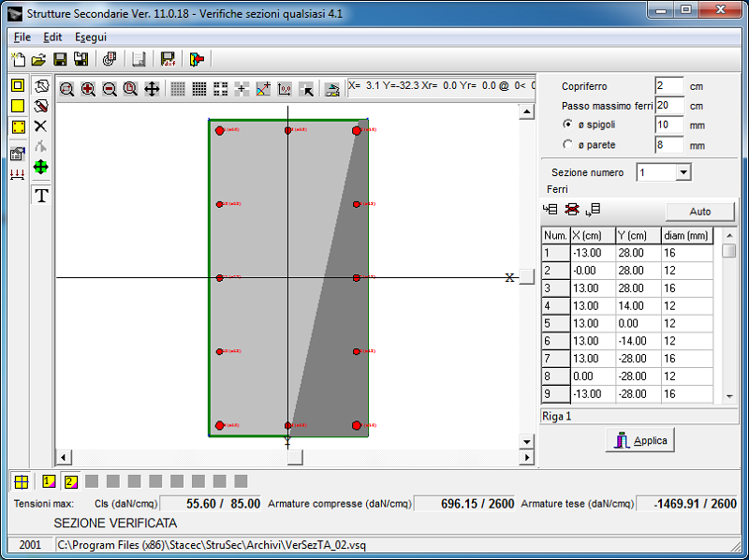Toggle the crosshair snap icon

[242, 89]
